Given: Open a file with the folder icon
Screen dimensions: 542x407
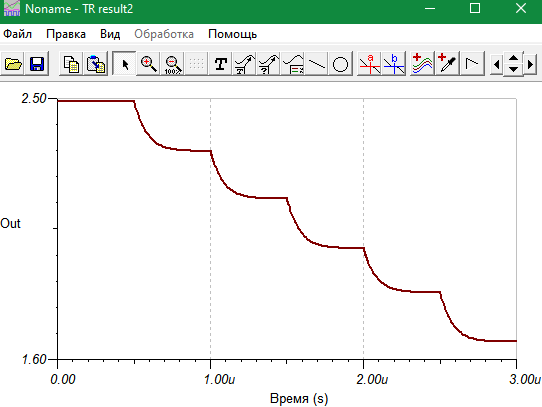Looking at the screenshot, I should coord(13,64).
